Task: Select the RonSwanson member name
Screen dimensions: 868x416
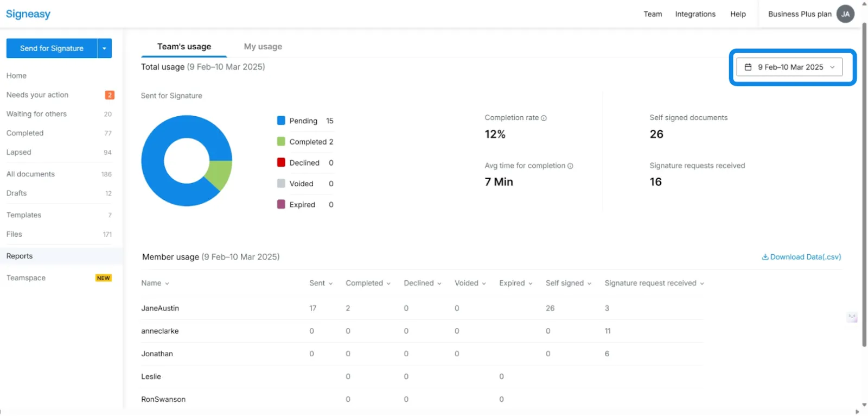Action: click(163, 400)
